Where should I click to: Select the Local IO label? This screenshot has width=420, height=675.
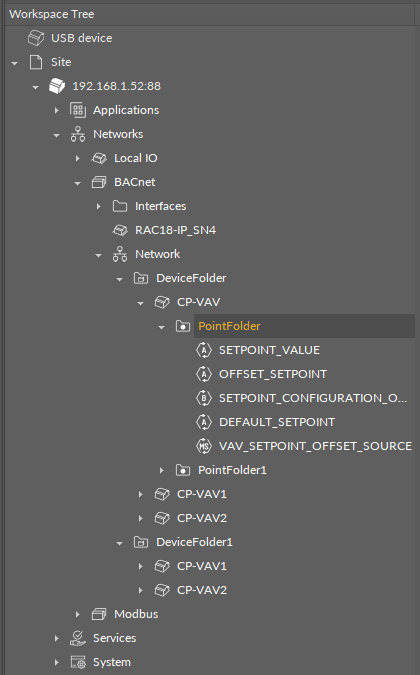pyautogui.click(x=136, y=158)
